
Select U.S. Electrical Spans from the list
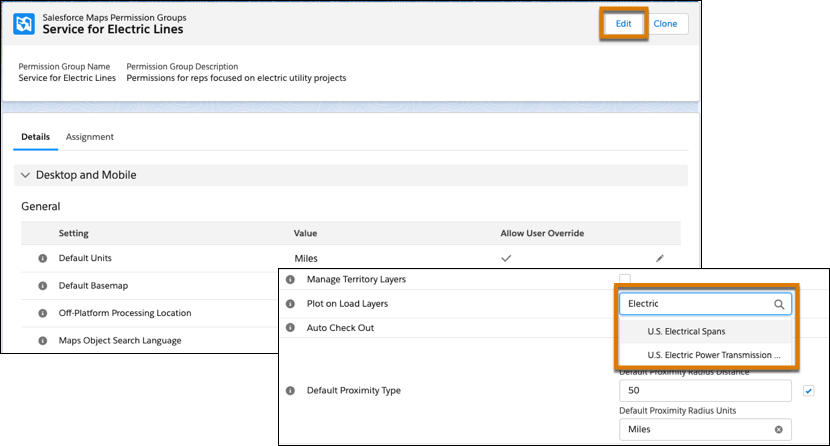pos(705,332)
